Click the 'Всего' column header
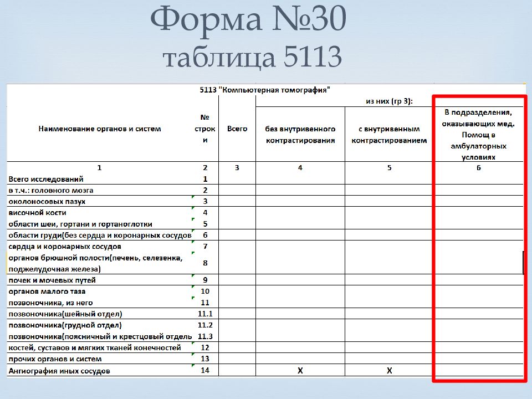Screen dimensions: 532x399 coord(237,129)
